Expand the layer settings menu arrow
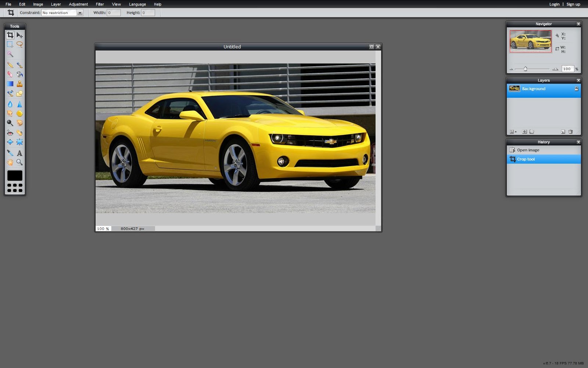 (516, 131)
